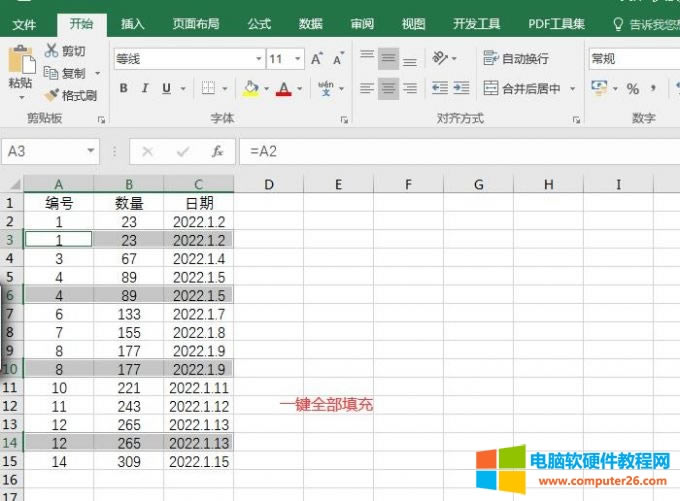Click the insert function fx icon
This screenshot has width=680, height=501.
(217, 152)
